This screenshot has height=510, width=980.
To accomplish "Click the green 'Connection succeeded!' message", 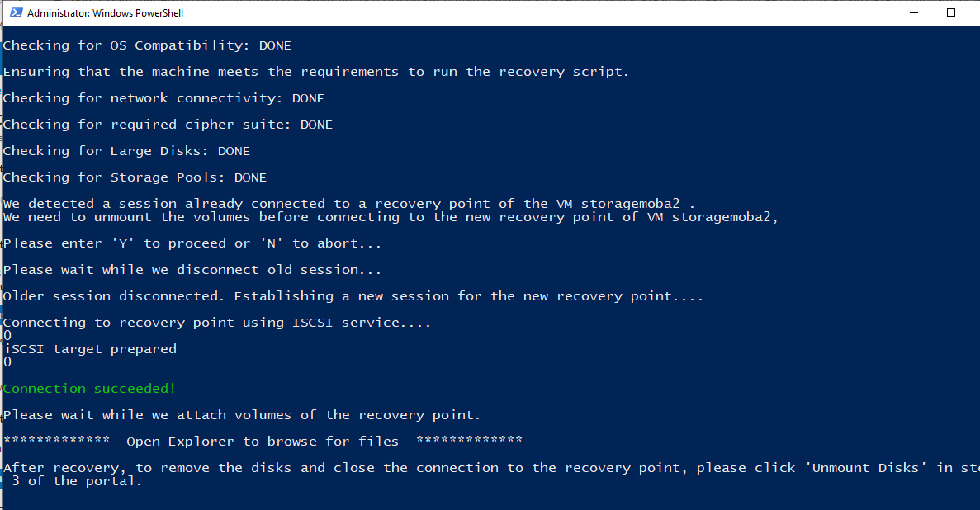I will point(89,389).
